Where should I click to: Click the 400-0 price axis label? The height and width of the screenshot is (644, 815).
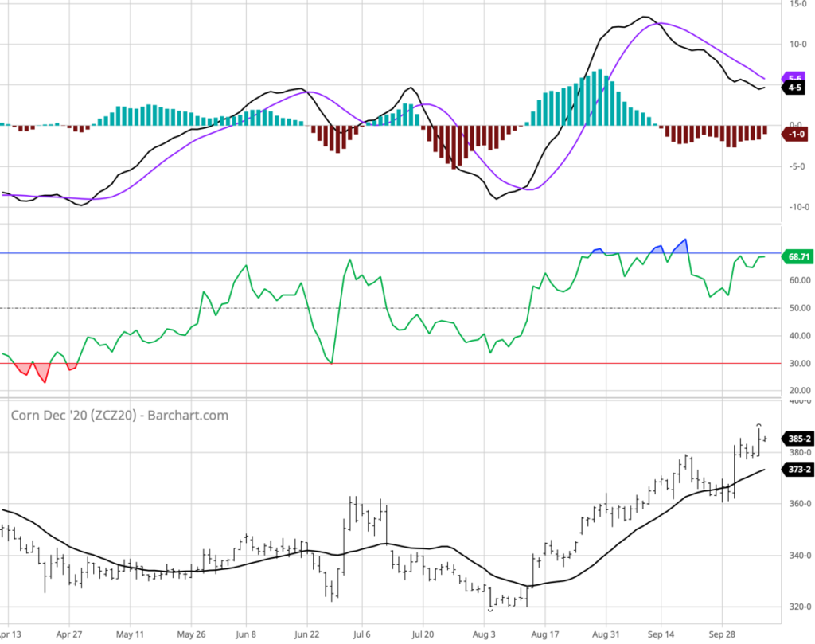click(798, 402)
